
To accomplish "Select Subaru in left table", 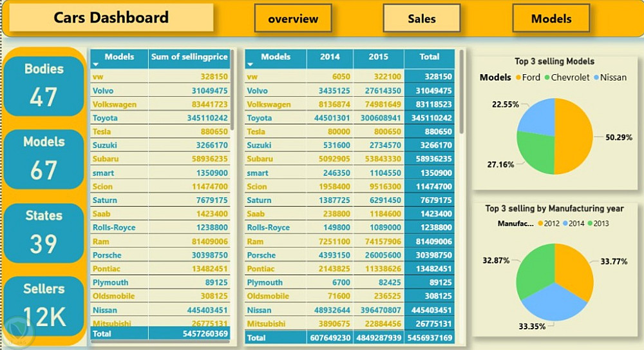I will click(106, 159).
